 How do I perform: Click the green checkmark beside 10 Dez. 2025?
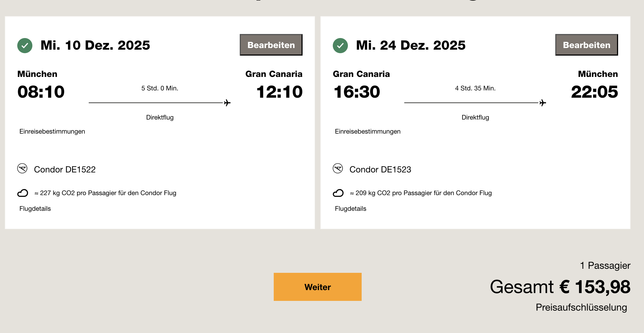pyautogui.click(x=25, y=45)
